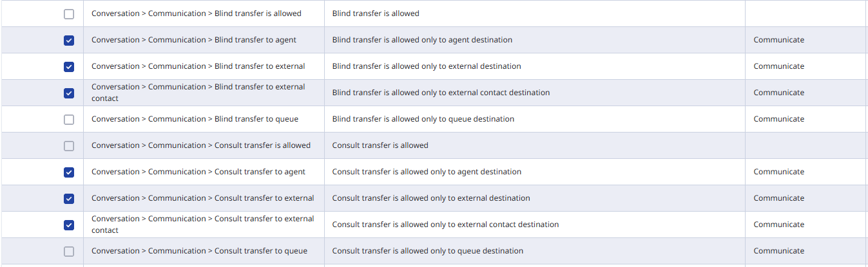868x267 pixels.
Task: Select the Blind transfer to agent permission name
Action: click(194, 40)
